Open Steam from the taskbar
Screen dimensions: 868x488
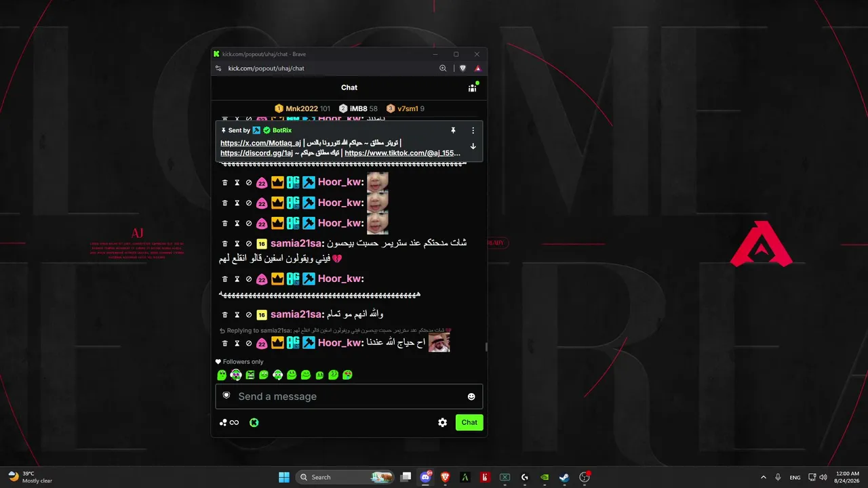click(x=564, y=477)
